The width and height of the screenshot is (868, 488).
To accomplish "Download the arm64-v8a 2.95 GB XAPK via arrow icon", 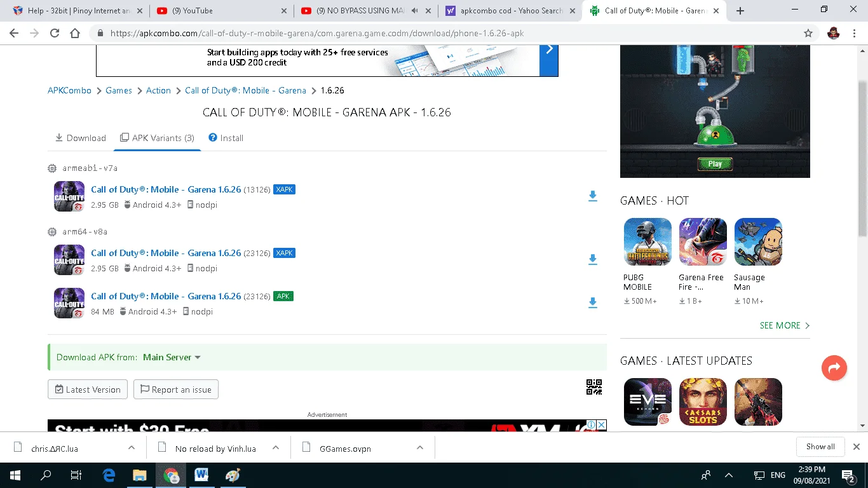I will [x=592, y=259].
